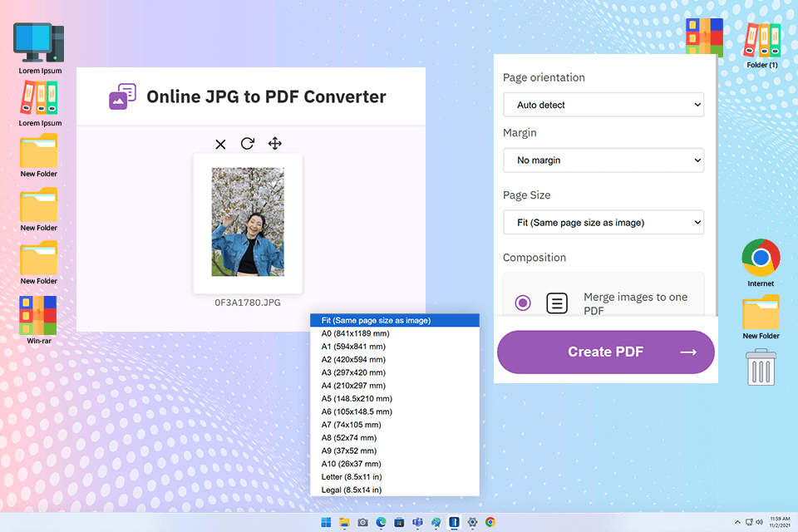The image size is (798, 532).
Task: Open the Camera app in taskbar
Action: click(x=363, y=522)
